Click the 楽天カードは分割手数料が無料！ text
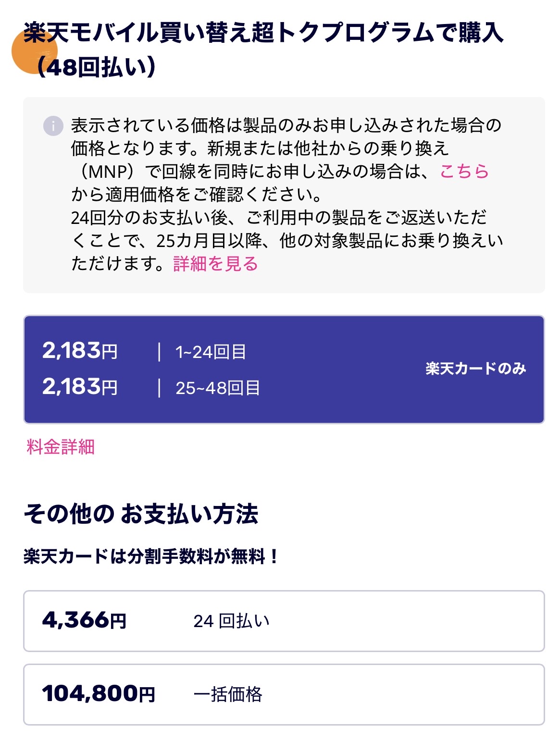Screen dimensions: 560x752 [151, 556]
